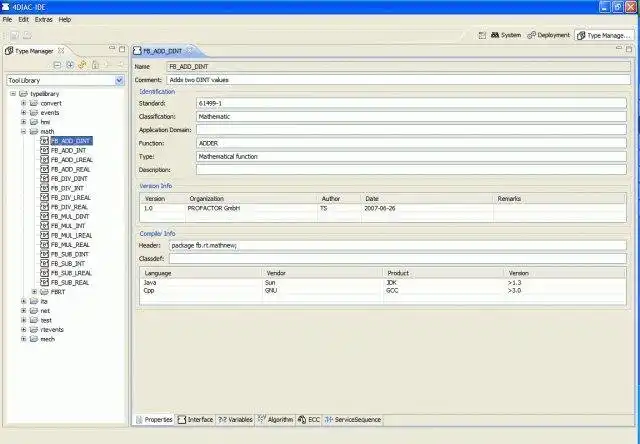Image resolution: width=640 pixels, height=444 pixels.
Task: Click the home icon in Type Manager toolbar
Action: click(x=95, y=65)
